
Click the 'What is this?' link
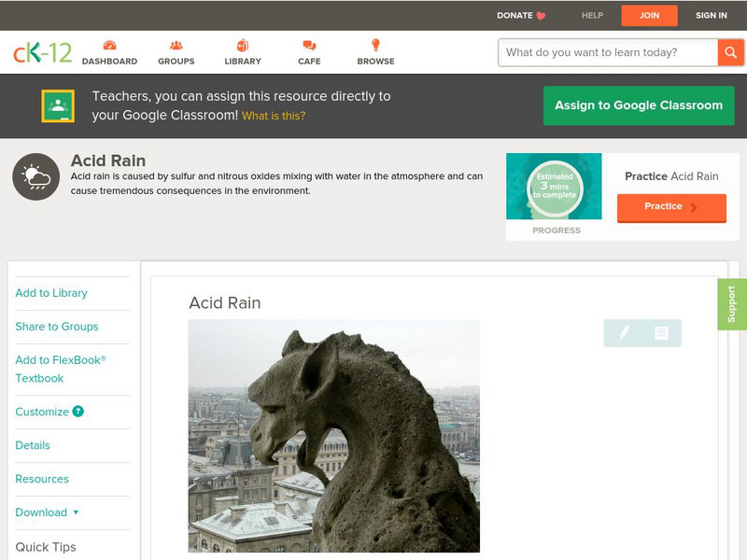274,117
